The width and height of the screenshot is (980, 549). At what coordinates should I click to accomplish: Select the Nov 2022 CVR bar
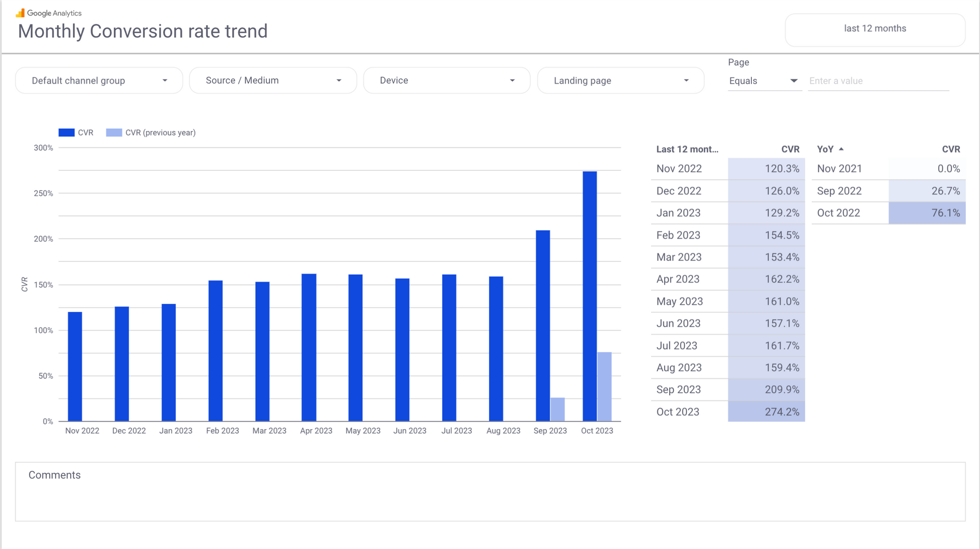tap(75, 366)
